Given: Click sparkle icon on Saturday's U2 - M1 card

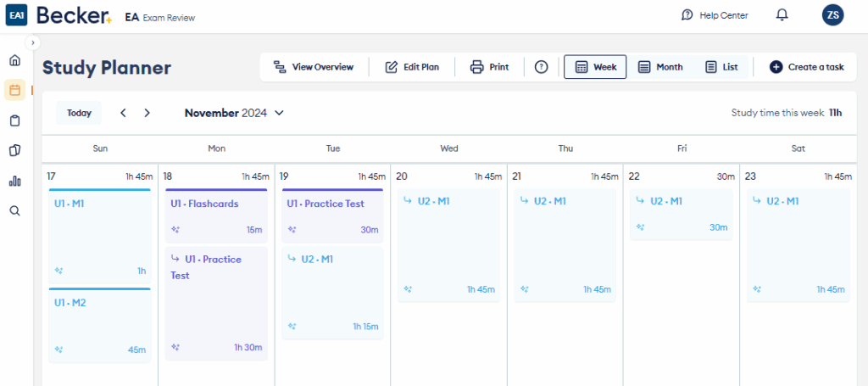Looking at the screenshot, I should pos(757,288).
